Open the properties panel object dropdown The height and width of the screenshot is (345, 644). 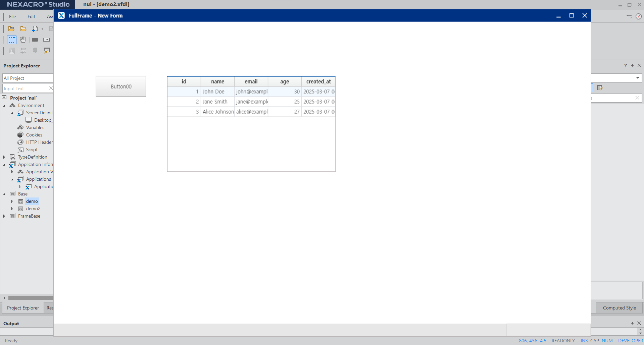tap(637, 78)
